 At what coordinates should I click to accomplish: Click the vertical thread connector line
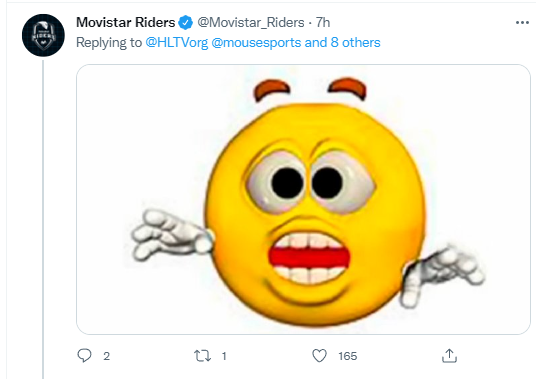(x=43, y=219)
